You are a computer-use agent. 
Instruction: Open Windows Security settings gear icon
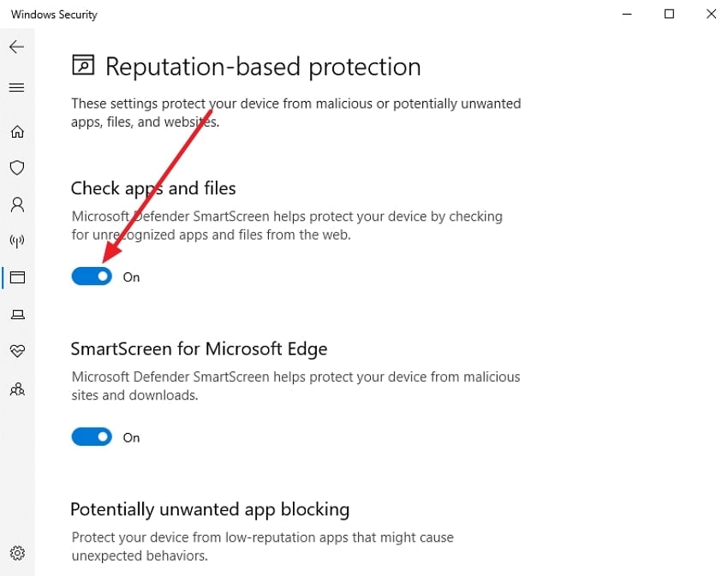coord(17,553)
